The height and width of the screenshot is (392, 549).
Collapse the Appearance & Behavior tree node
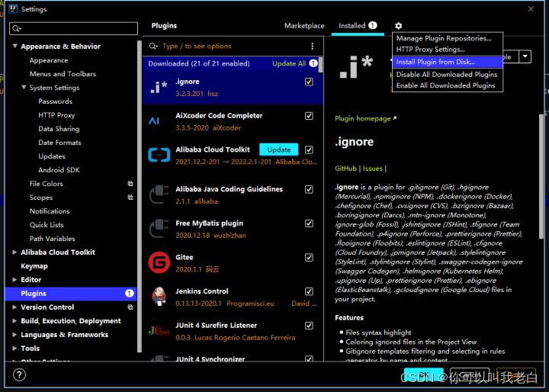14,47
